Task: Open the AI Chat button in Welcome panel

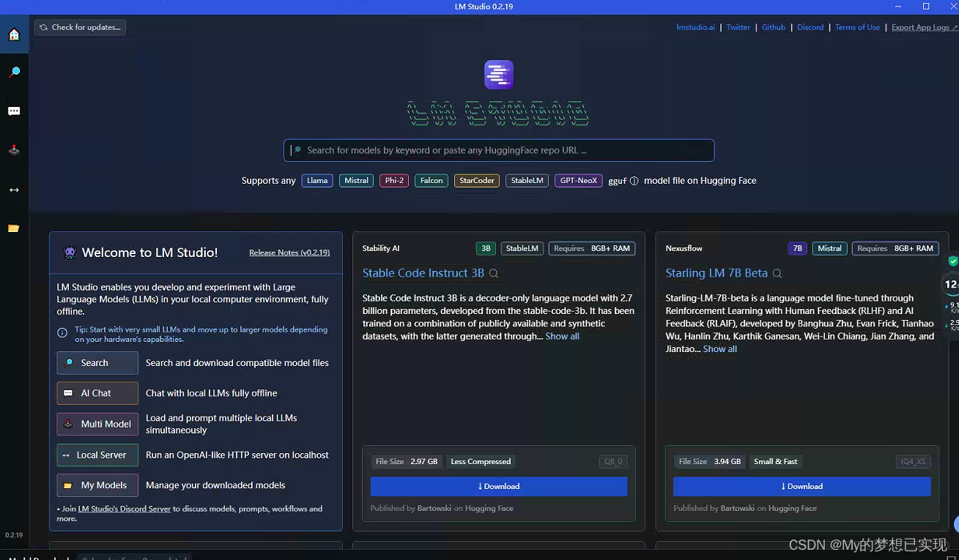Action: (x=97, y=393)
